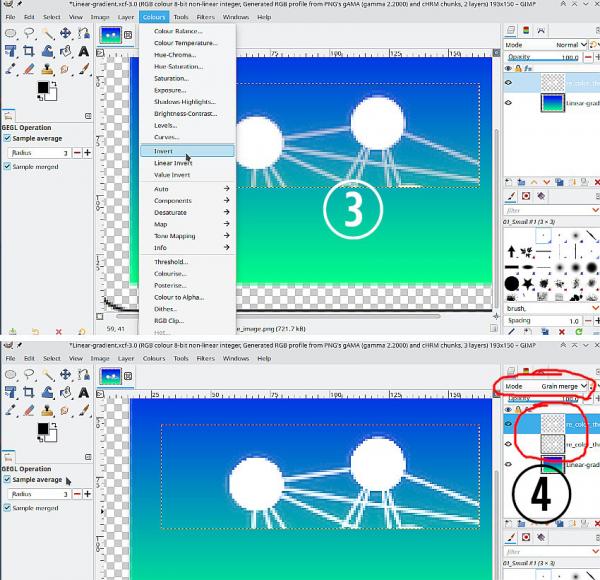
Task: Select the Text tool in top toolbox
Action: coord(84,51)
